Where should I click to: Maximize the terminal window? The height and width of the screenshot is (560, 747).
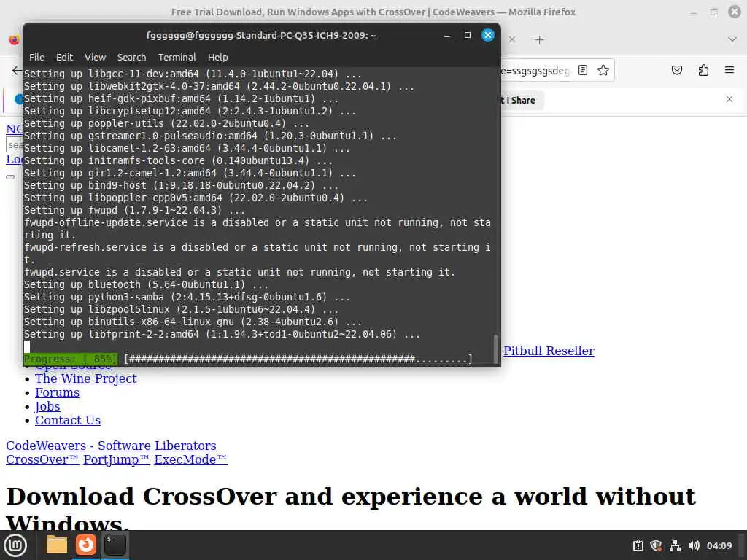point(468,35)
